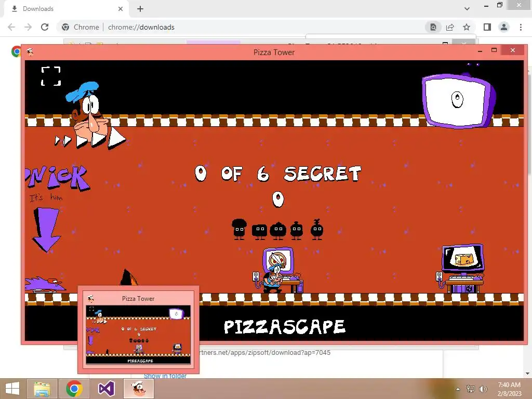Maximize the Pizza Tower window
Image resolution: width=532 pixels, height=399 pixels.
point(494,50)
